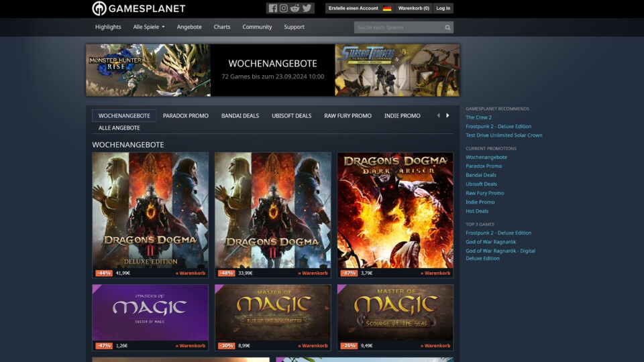Open Ubisoft Deals in sidebar promotions

pyautogui.click(x=482, y=184)
